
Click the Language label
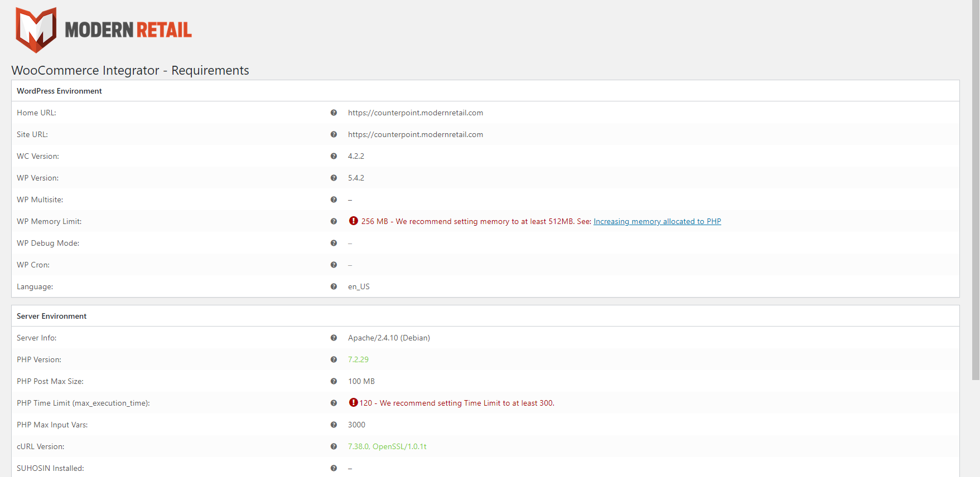coord(35,286)
